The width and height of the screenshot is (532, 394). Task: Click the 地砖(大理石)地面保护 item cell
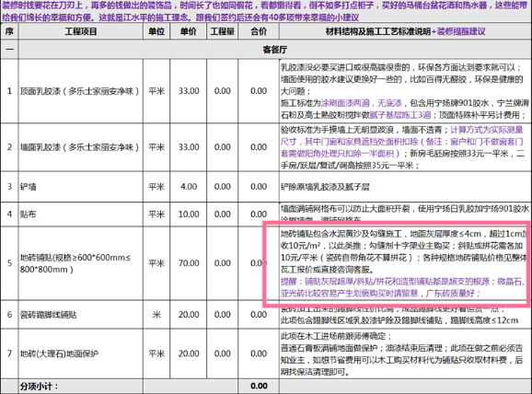(x=81, y=353)
